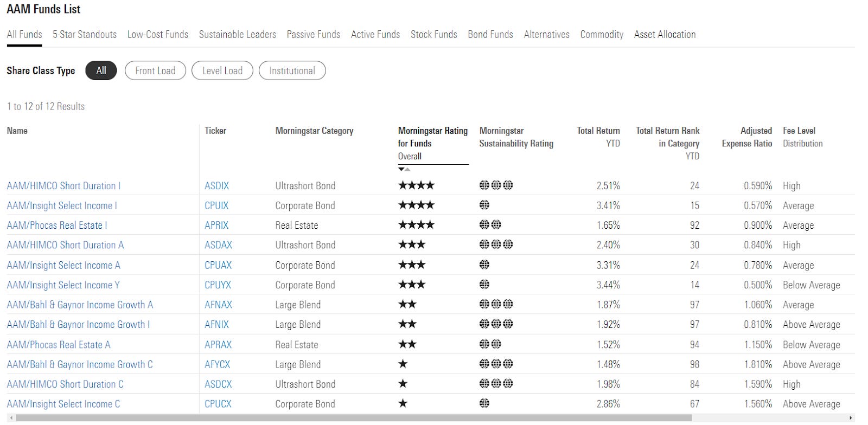
Task: Filter by Level Load share class
Action: click(x=222, y=70)
